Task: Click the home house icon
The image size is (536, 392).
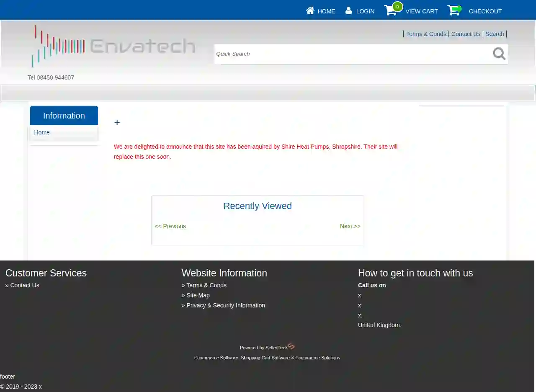Action: [310, 10]
